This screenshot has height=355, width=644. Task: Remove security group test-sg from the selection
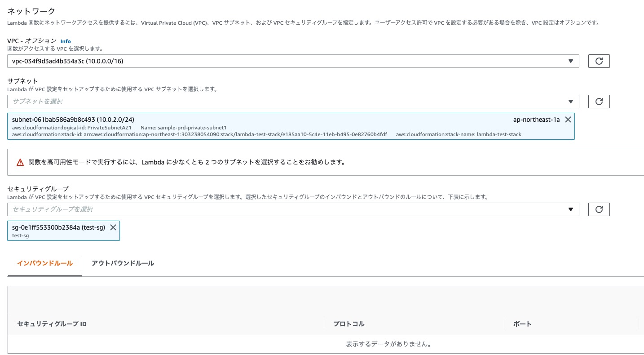(x=113, y=227)
